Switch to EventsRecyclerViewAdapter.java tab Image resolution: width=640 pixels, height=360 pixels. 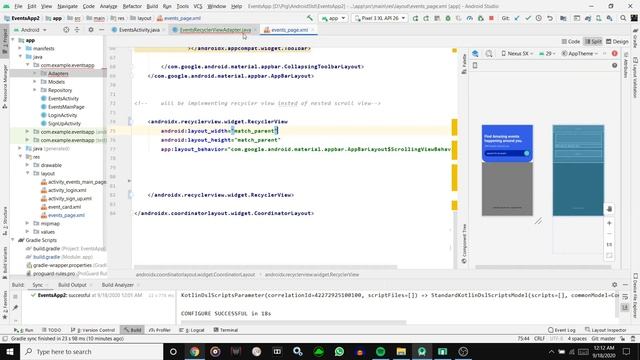point(215,30)
